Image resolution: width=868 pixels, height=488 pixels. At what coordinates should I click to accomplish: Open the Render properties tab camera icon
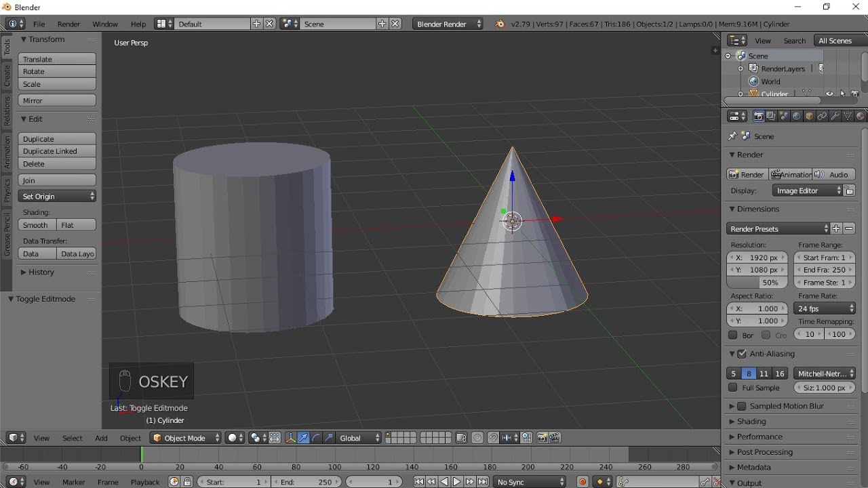758,117
